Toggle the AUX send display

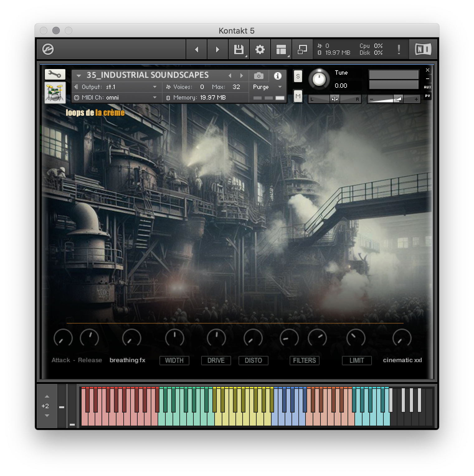428,87
